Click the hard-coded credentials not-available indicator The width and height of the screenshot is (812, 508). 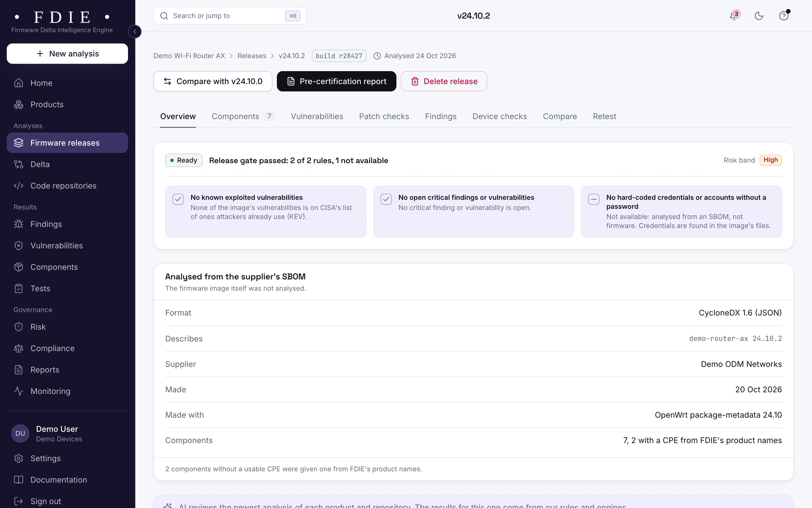point(593,199)
